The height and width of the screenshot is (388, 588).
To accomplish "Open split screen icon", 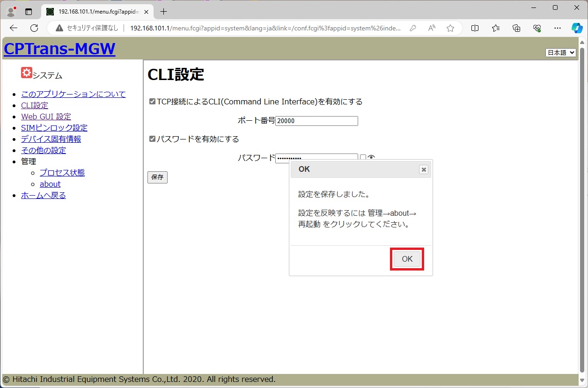I will pyautogui.click(x=475, y=28).
